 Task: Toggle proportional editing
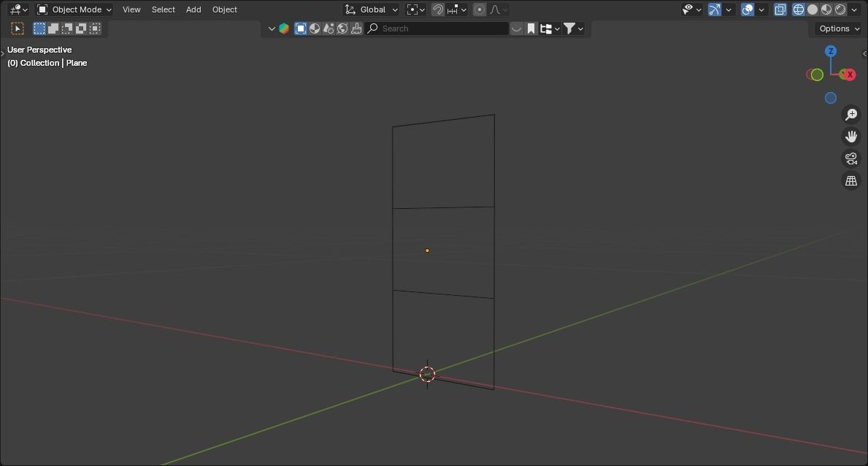480,9
